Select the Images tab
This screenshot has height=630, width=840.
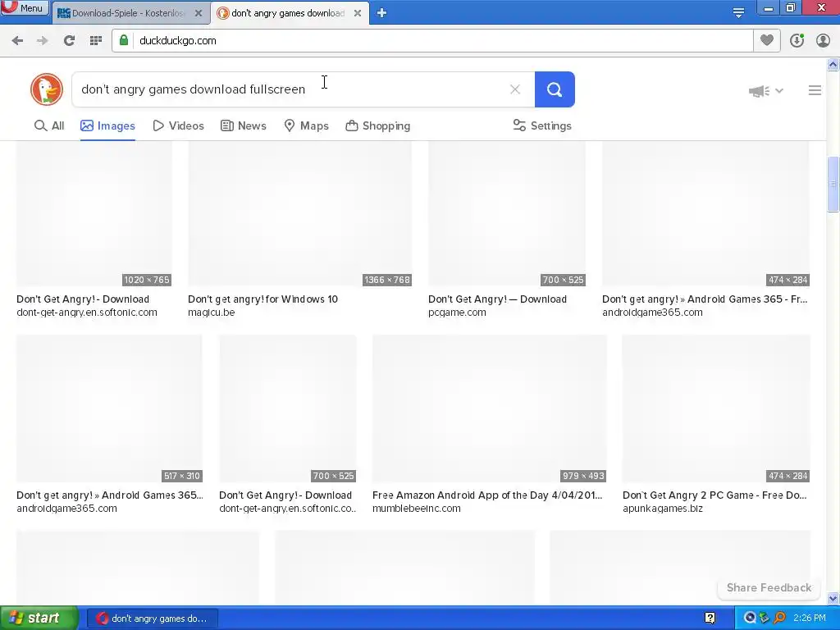tap(107, 126)
